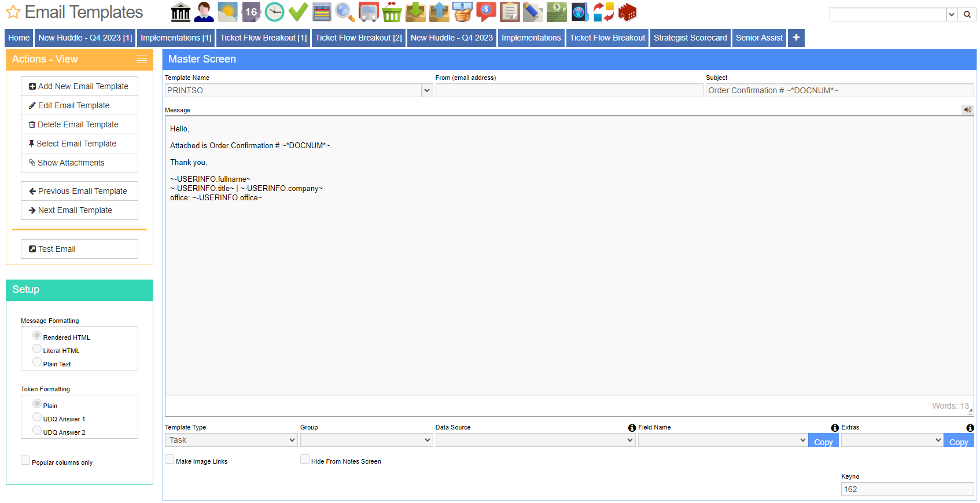980x503 pixels.
Task: Favorite page with the star icon
Action: (x=13, y=12)
